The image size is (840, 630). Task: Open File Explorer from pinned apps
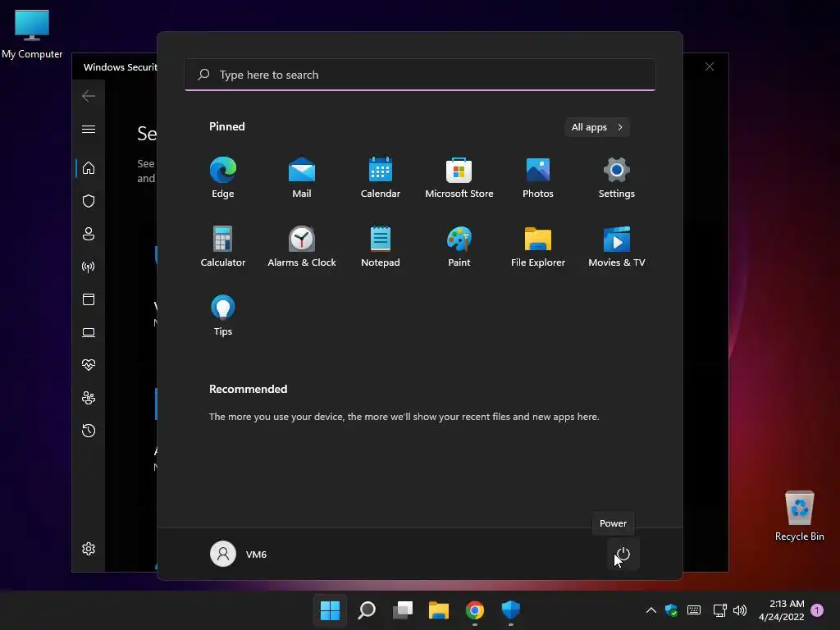click(x=538, y=246)
